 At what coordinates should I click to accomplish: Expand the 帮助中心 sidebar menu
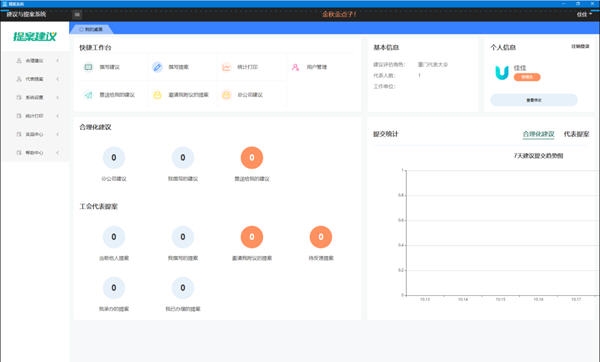pos(35,152)
